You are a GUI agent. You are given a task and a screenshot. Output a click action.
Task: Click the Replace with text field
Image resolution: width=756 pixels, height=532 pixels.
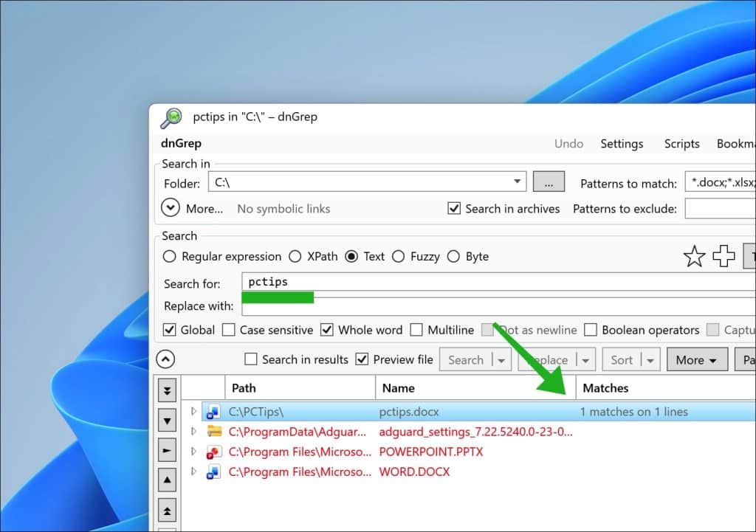[x=498, y=307]
